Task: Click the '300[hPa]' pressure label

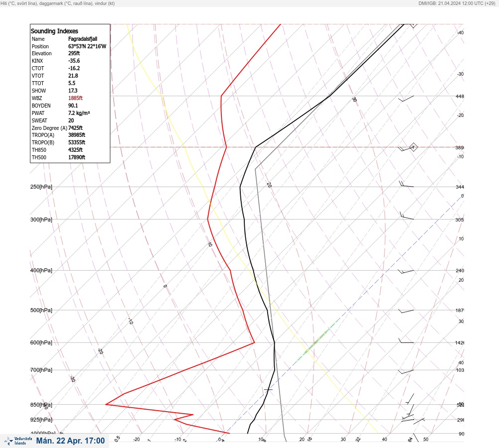Action: pyautogui.click(x=41, y=220)
